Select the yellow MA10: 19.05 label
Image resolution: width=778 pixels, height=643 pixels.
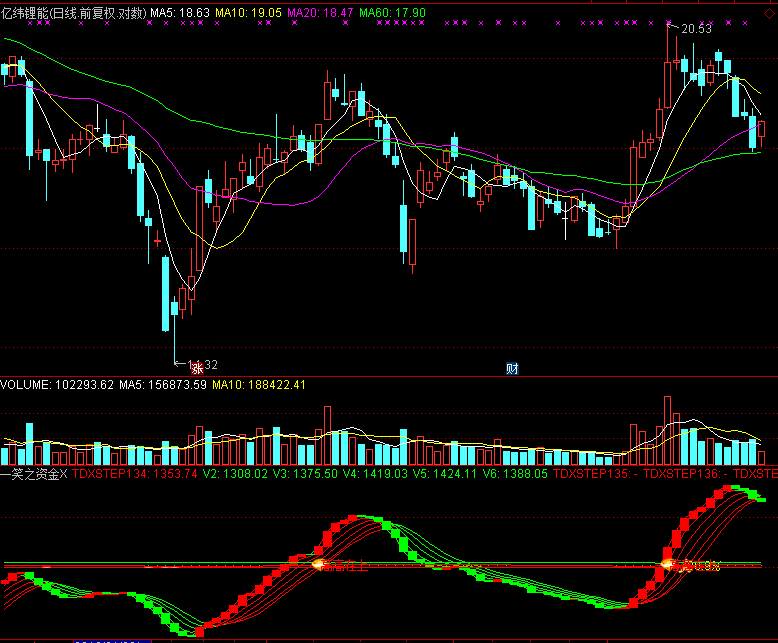pyautogui.click(x=250, y=10)
